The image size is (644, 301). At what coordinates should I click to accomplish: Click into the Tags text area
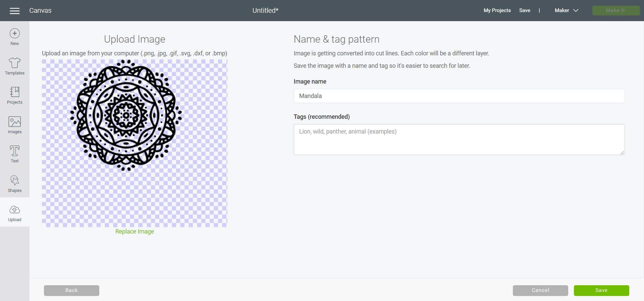pyautogui.click(x=459, y=140)
